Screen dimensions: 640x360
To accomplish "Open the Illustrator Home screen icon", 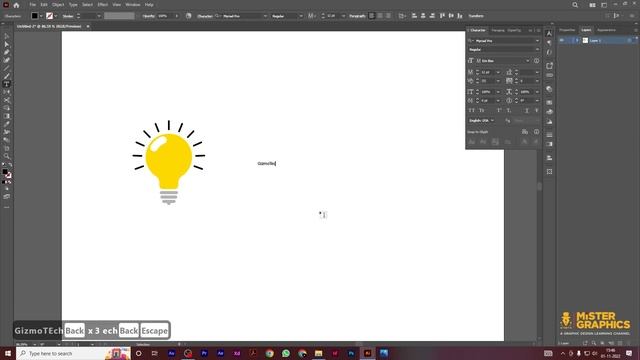I will [x=16, y=5].
